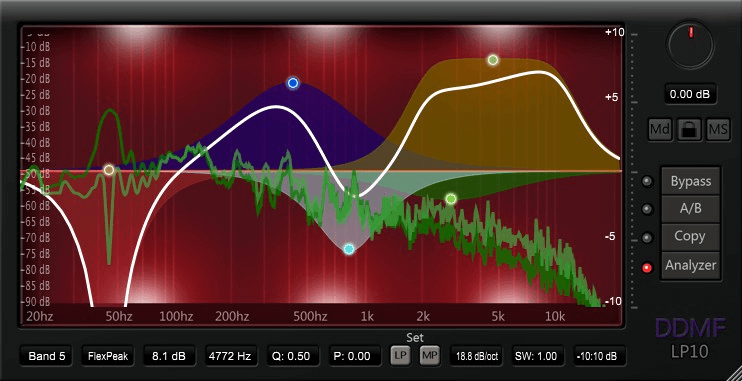The width and height of the screenshot is (742, 381).
Task: Toggle the LP set button
Action: coord(400,356)
